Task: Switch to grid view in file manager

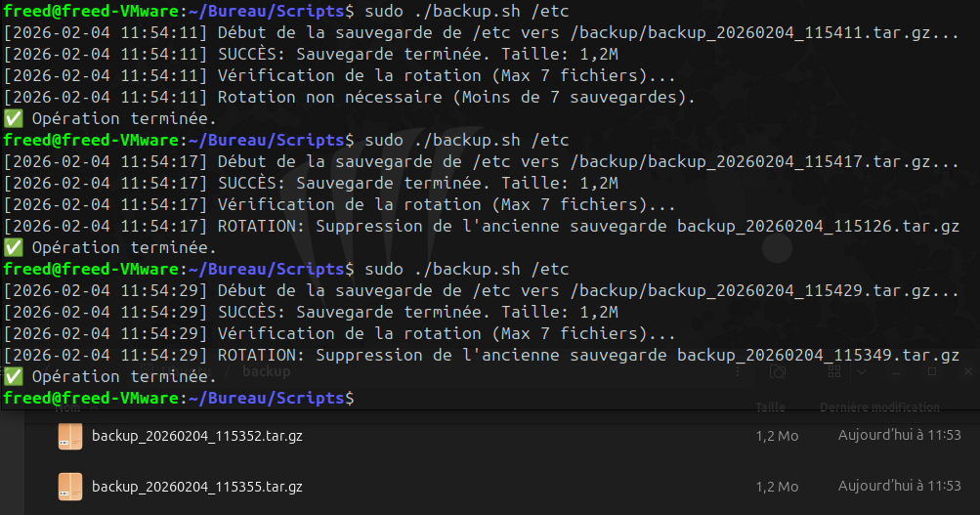Action: pos(835,372)
